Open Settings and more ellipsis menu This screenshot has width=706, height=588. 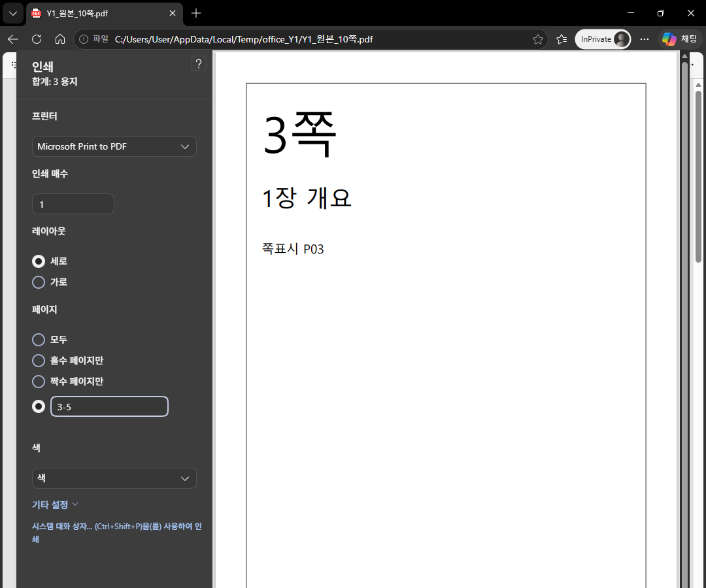pos(645,39)
